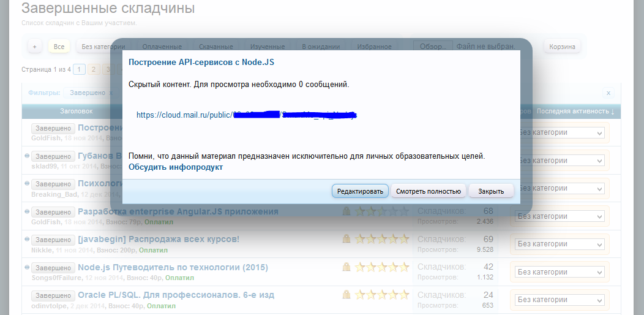The width and height of the screenshot is (644, 315).
Task: Click lock icon on Node.js Путеводитель row
Action: click(346, 267)
